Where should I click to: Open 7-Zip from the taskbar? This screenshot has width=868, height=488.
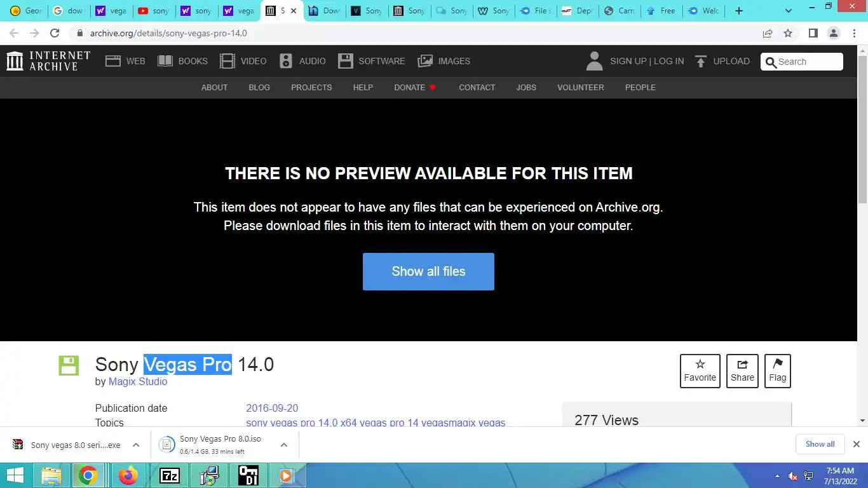point(170,475)
